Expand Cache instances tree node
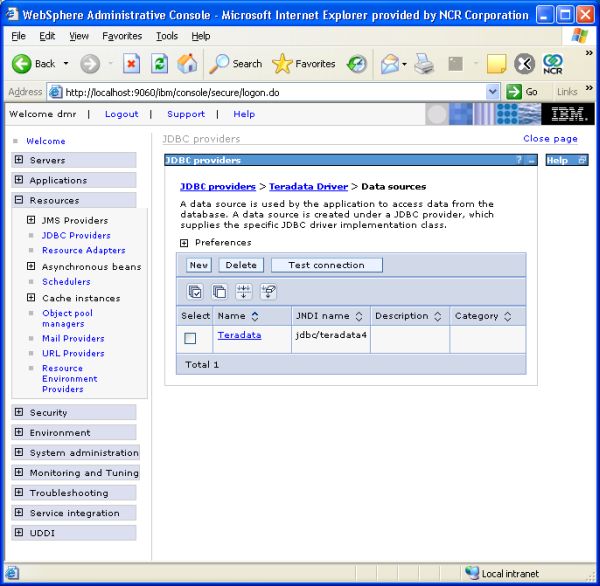Image resolution: width=600 pixels, height=586 pixels. (x=31, y=297)
